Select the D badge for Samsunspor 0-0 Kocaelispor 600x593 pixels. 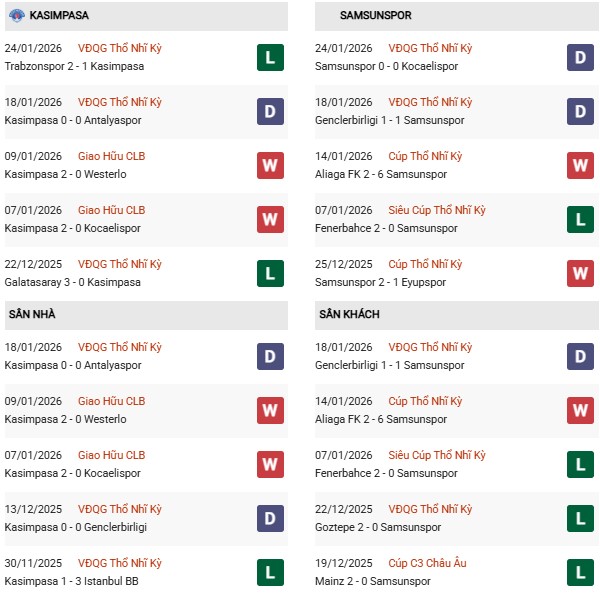(580, 57)
